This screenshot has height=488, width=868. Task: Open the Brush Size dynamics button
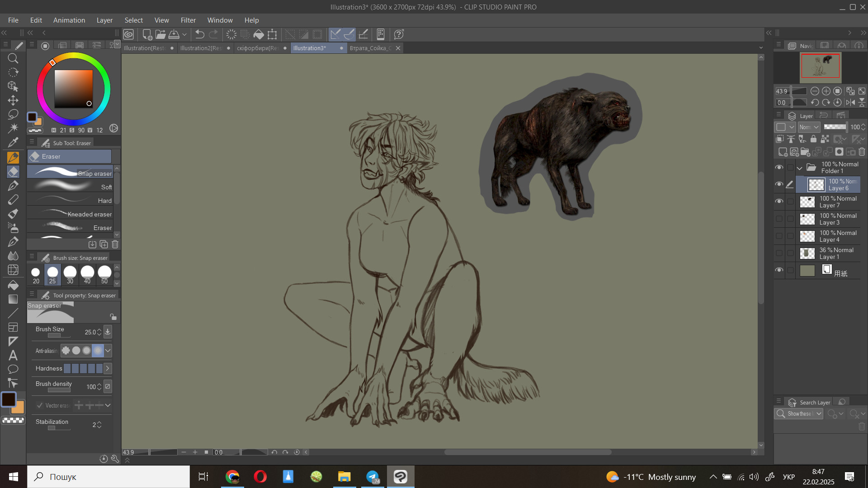(108, 332)
